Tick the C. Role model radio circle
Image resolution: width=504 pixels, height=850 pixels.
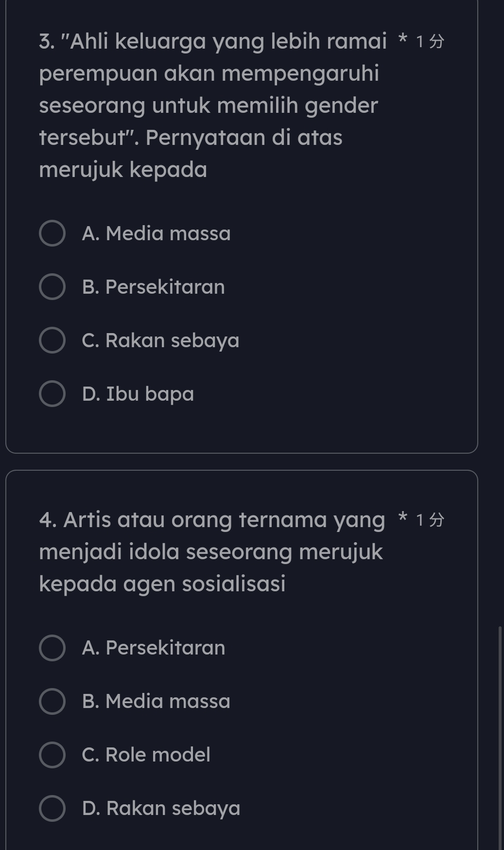(x=52, y=755)
